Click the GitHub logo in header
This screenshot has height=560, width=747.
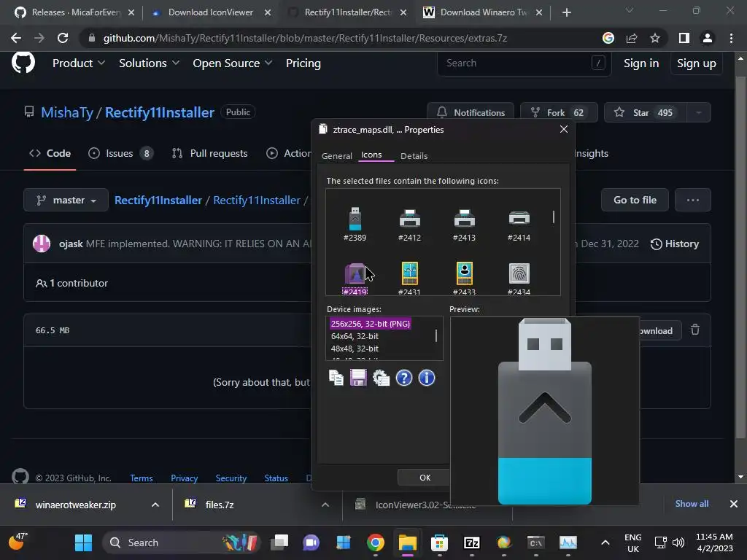click(x=23, y=63)
